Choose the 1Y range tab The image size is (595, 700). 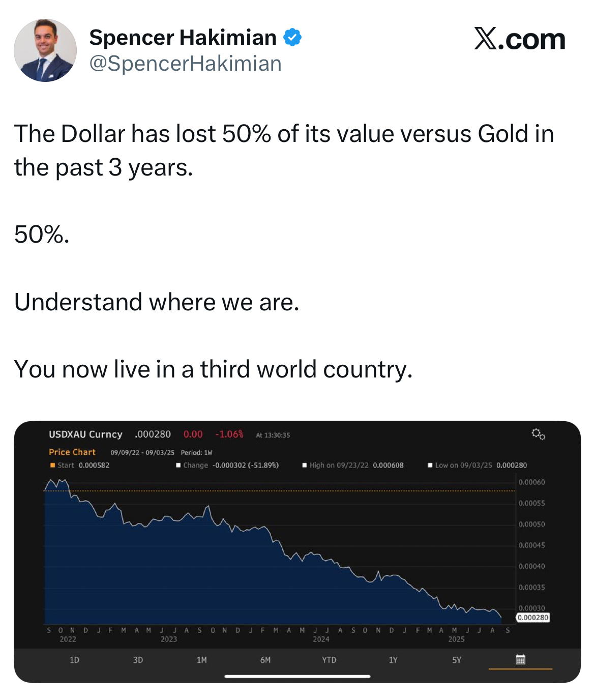click(x=393, y=660)
